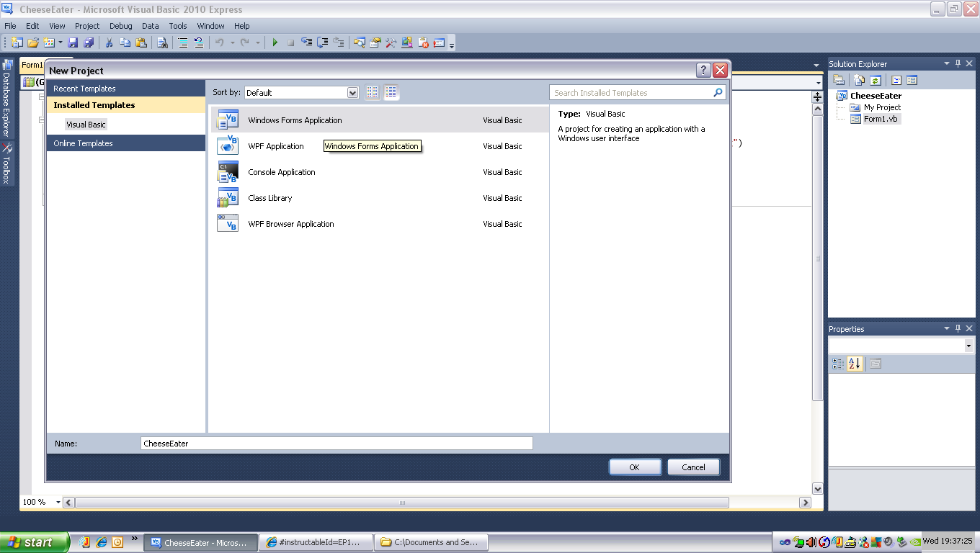Click the Paste clipboard toolbar icon

pyautogui.click(x=141, y=43)
